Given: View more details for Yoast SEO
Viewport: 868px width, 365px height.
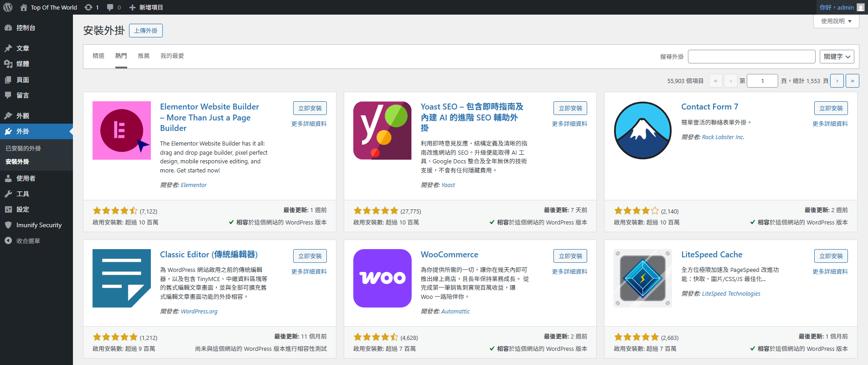Looking at the screenshot, I should pos(569,124).
